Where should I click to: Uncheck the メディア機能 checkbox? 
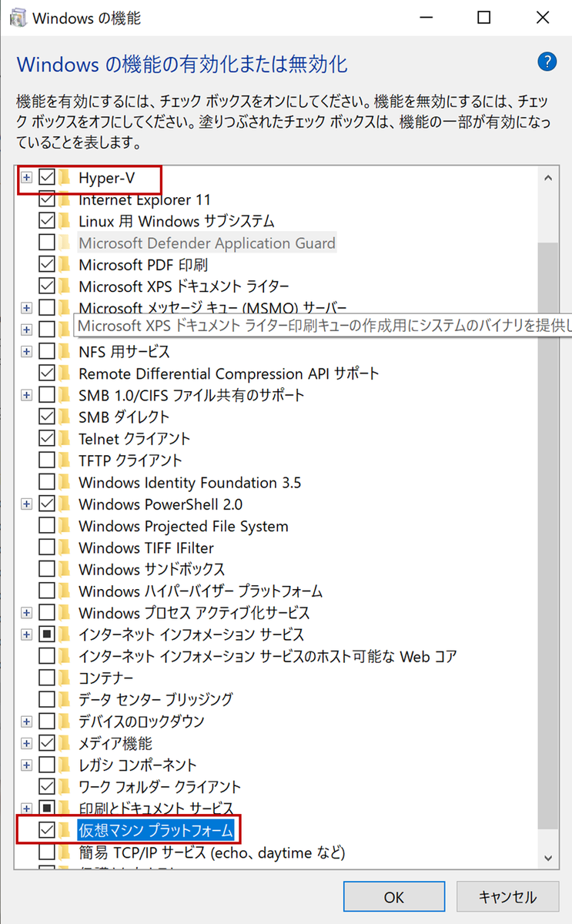pyautogui.click(x=47, y=744)
